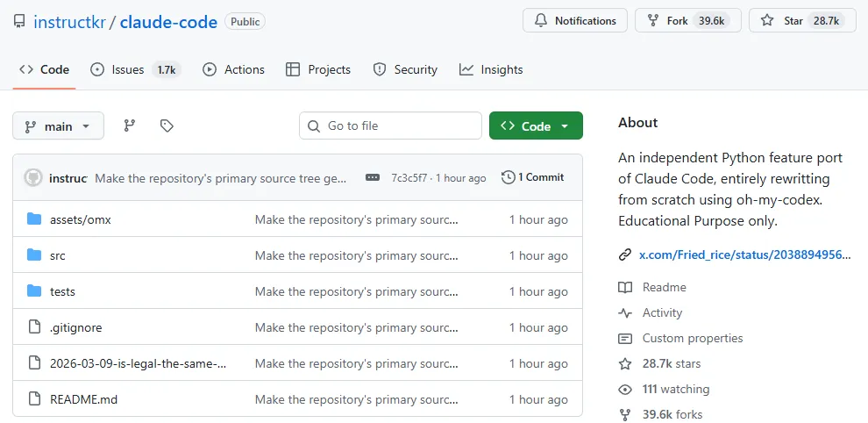Open the claude-code repository name link
Image resolution: width=868 pixels, height=423 pixels.
[x=168, y=22]
